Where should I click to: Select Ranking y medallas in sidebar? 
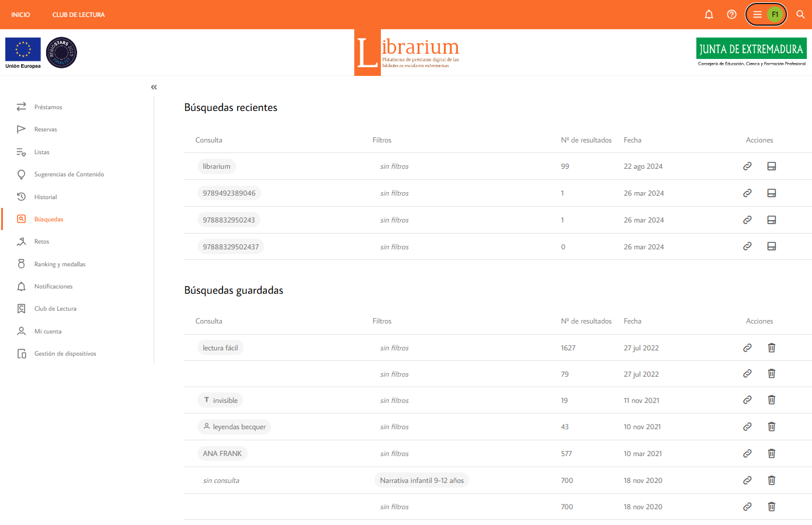(60, 264)
